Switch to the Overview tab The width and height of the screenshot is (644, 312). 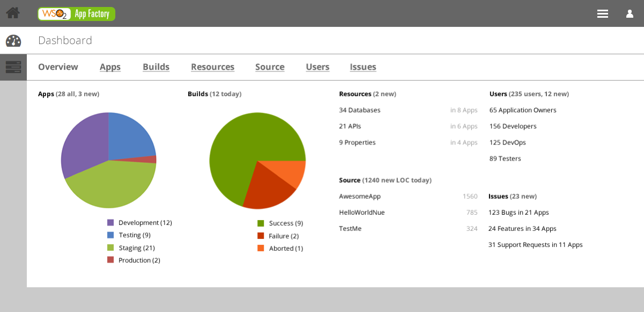pyautogui.click(x=58, y=67)
